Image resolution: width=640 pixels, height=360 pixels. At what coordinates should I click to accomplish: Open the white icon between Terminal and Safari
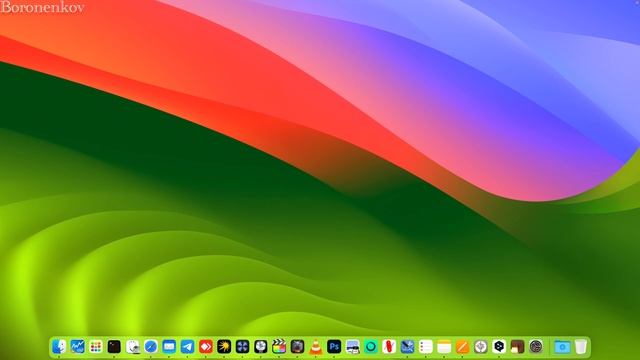tap(133, 347)
